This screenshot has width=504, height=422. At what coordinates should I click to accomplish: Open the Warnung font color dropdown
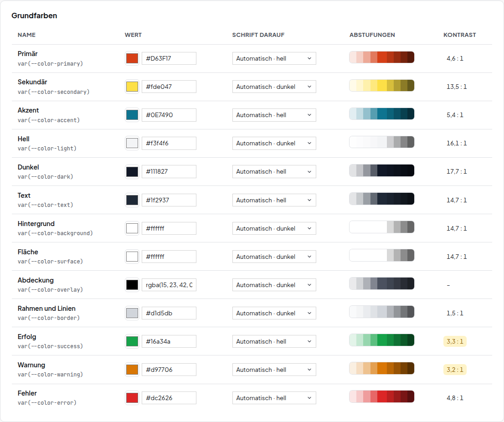(x=274, y=370)
